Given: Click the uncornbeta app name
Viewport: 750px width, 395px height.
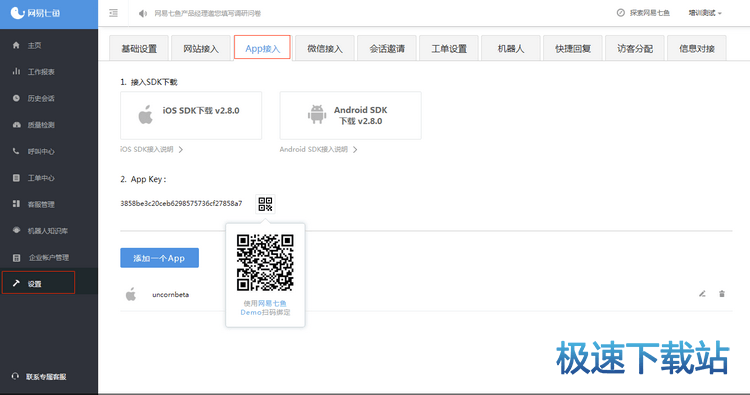Looking at the screenshot, I should [170, 295].
